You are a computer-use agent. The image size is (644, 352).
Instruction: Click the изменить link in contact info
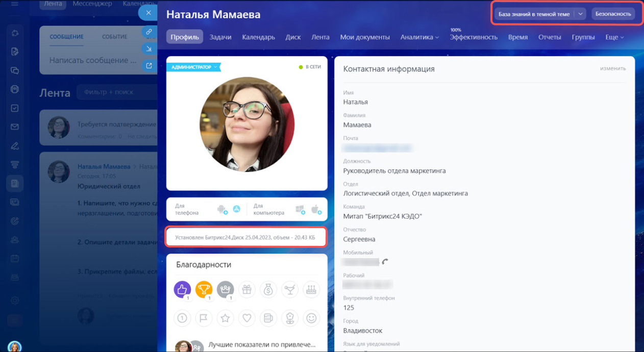point(612,68)
